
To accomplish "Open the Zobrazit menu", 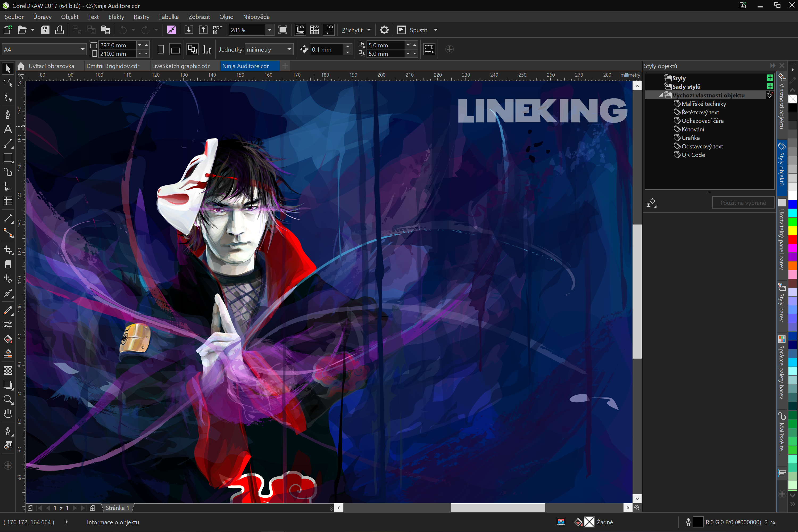I will [199, 16].
